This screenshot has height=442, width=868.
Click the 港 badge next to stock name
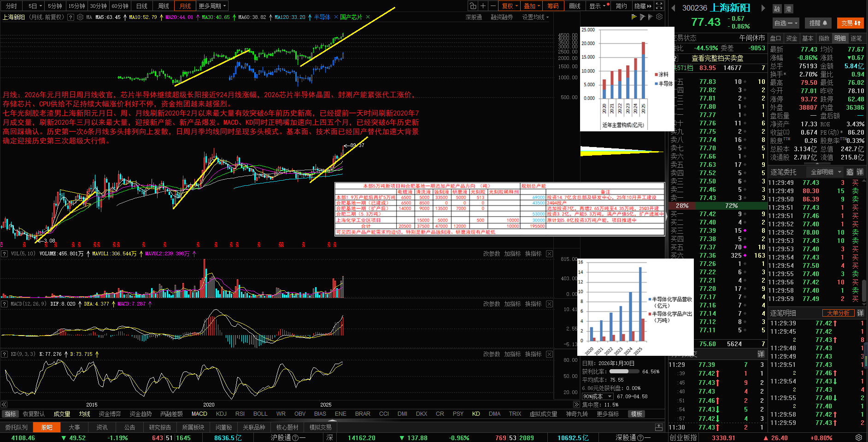(x=789, y=9)
